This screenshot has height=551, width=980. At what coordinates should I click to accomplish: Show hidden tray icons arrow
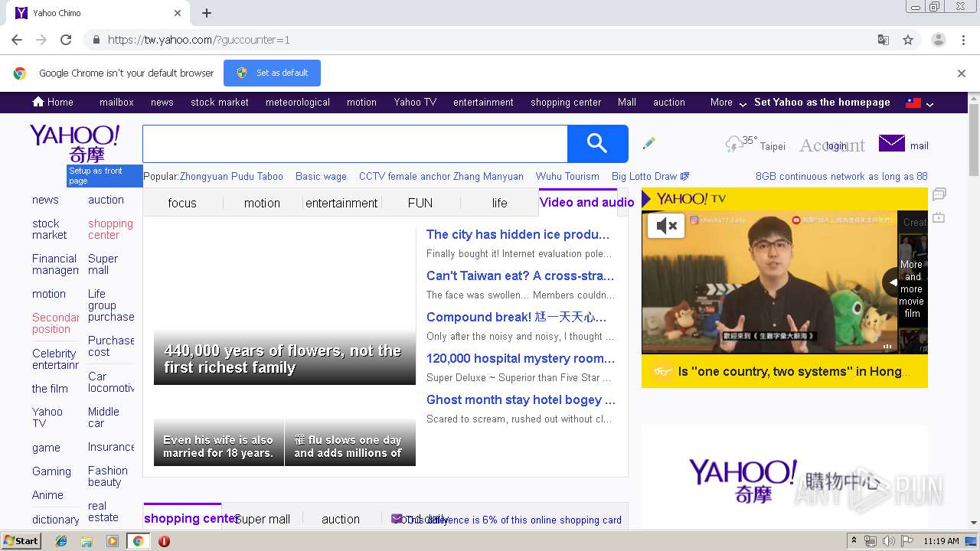(x=854, y=541)
